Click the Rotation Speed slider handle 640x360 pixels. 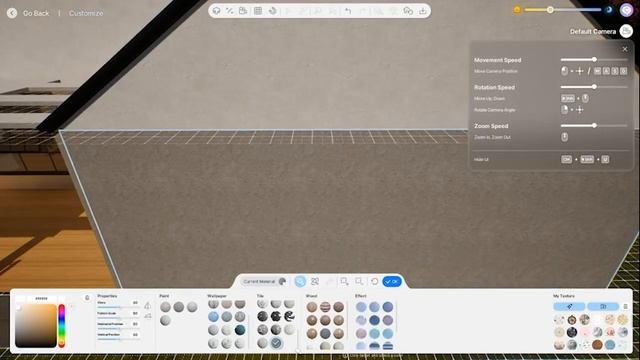[594, 87]
